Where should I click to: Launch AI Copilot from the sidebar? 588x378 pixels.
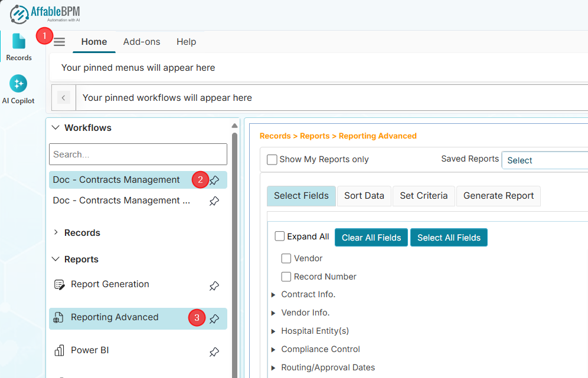tap(18, 84)
